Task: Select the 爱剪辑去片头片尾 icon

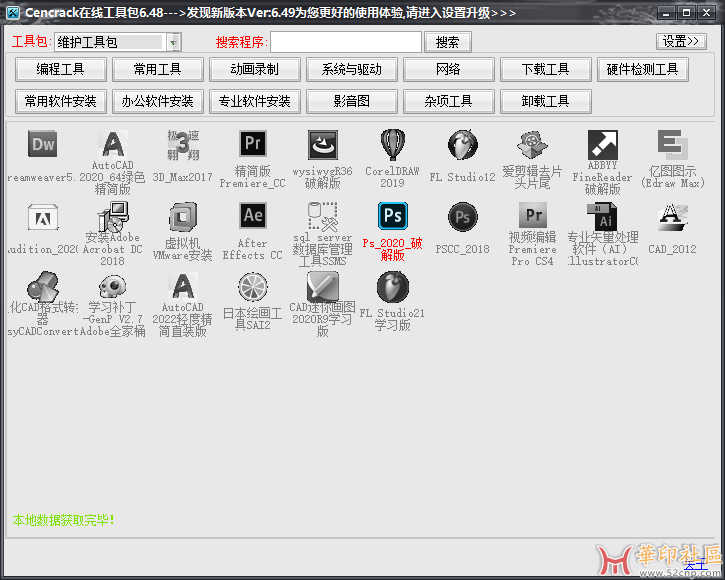Action: coord(532,144)
